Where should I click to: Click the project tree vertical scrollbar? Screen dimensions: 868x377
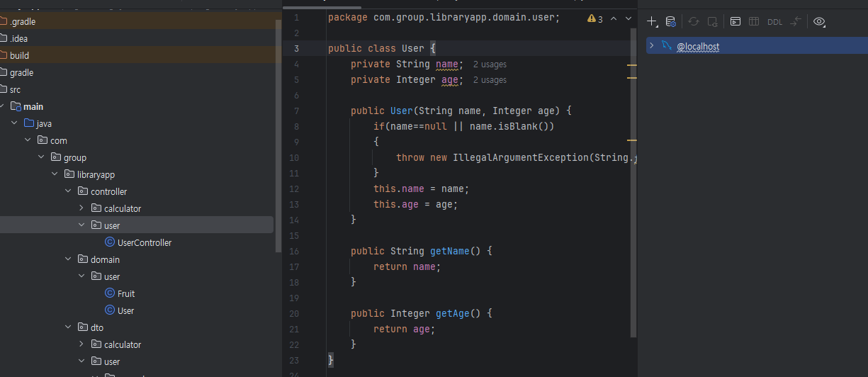coord(278,131)
